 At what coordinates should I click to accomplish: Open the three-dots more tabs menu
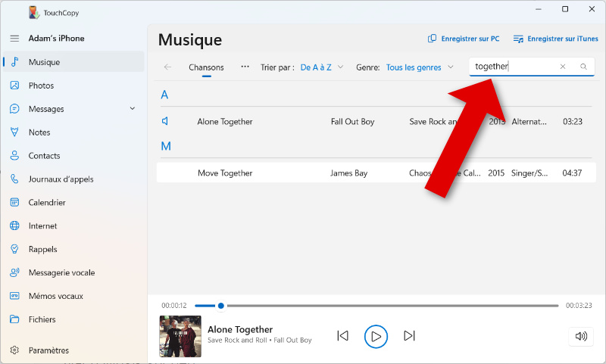[245, 67]
